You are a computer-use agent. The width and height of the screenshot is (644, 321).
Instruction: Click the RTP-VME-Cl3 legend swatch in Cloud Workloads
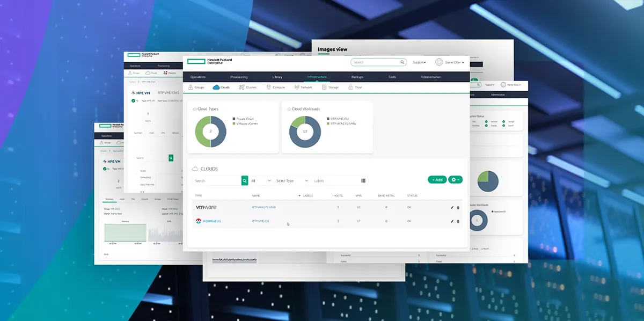click(327, 119)
